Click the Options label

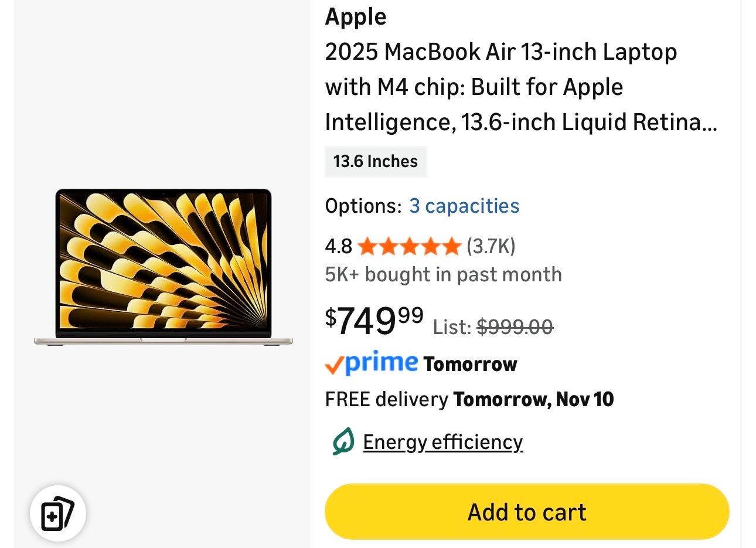pos(363,206)
